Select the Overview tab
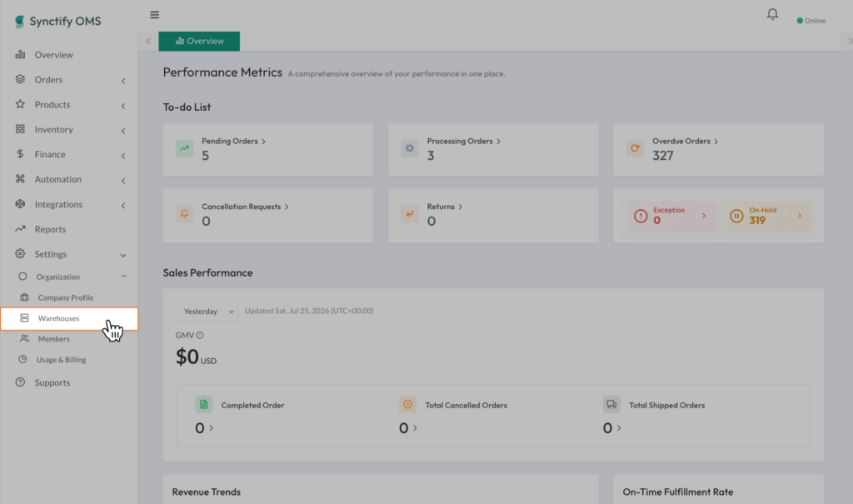The width and height of the screenshot is (853, 504). 199,42
